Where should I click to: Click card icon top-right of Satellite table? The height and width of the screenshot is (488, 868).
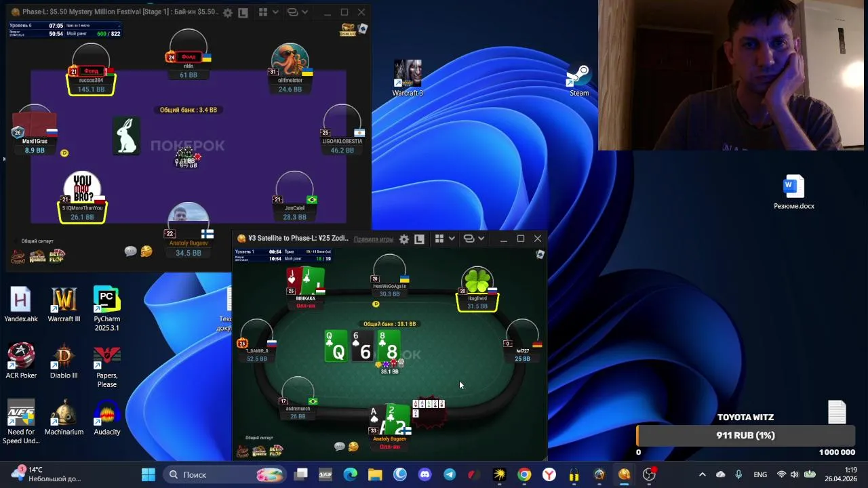coord(540,254)
